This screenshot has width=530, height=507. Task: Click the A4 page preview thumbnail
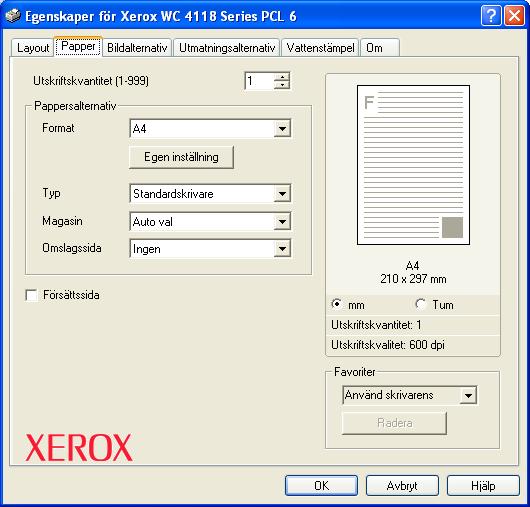pyautogui.click(x=413, y=165)
